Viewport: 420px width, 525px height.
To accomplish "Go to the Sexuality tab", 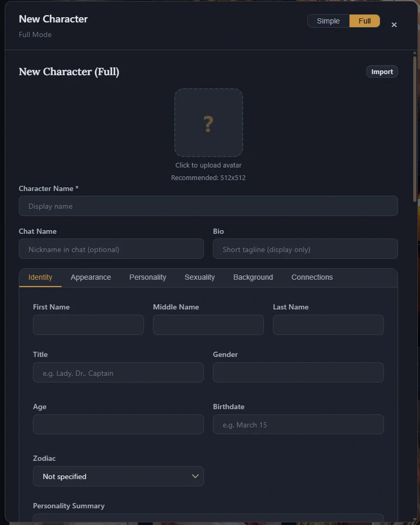I will (x=199, y=277).
